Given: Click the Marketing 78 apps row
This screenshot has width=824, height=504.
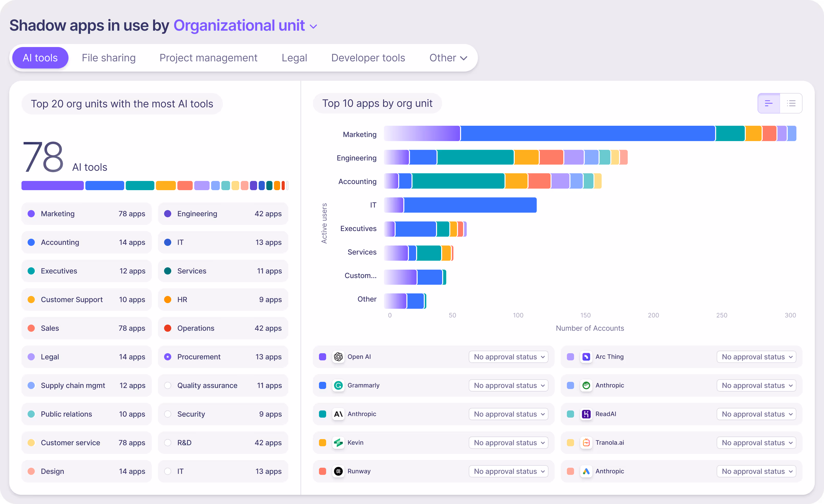Looking at the screenshot, I should point(86,214).
